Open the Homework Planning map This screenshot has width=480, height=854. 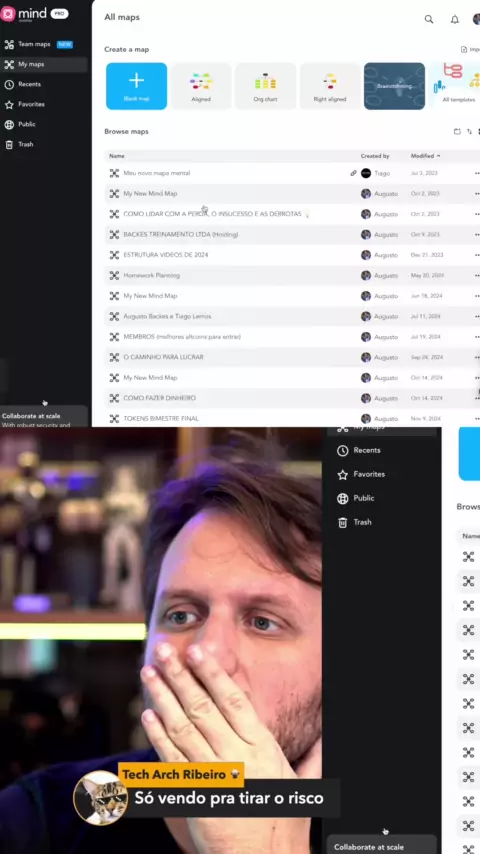coord(151,276)
